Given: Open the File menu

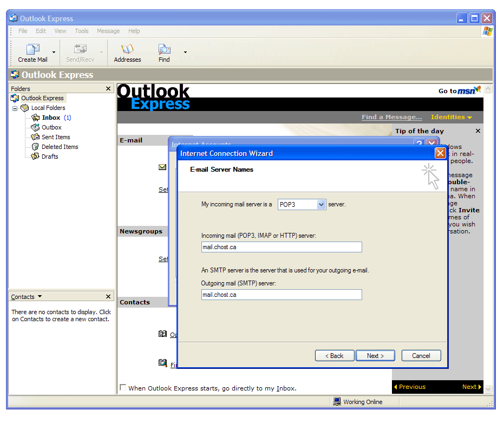Looking at the screenshot, I should pos(23,31).
